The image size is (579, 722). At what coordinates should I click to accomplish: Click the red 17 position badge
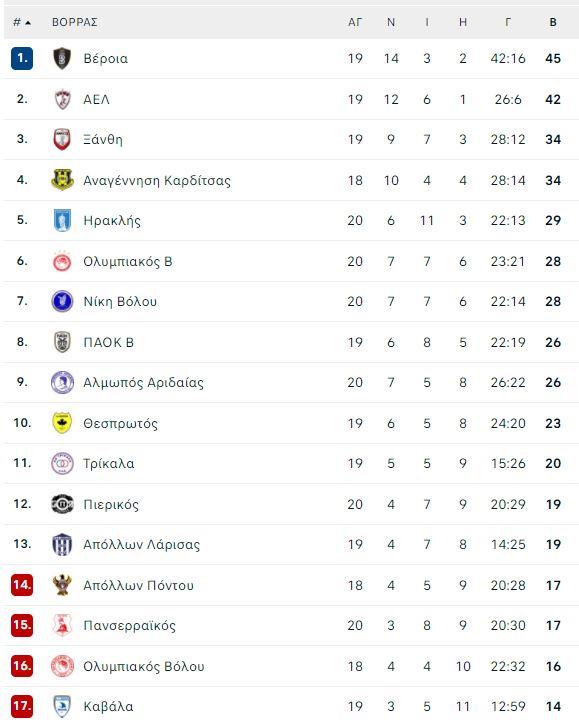click(22, 706)
